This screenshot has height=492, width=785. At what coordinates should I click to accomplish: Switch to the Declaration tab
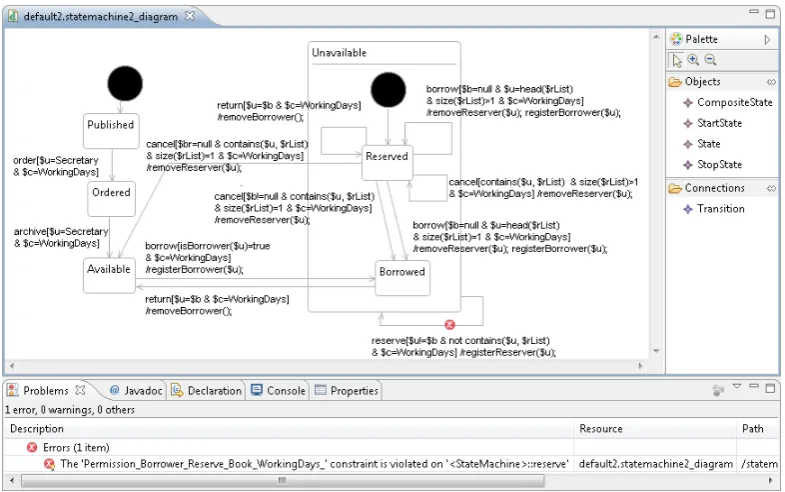pyautogui.click(x=206, y=390)
